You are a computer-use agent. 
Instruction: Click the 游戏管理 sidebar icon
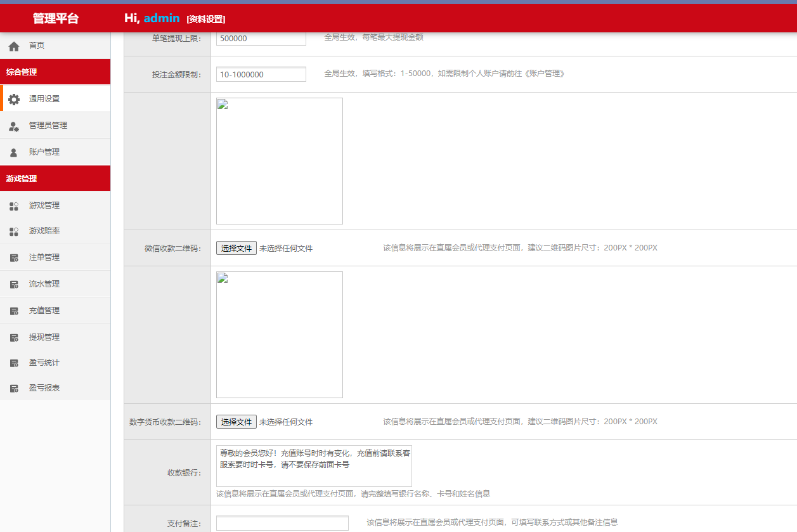[x=14, y=206]
